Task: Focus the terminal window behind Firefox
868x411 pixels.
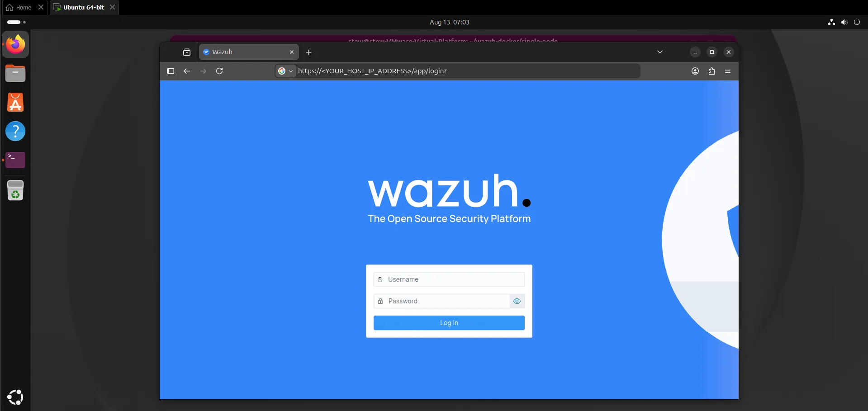Action: tap(453, 39)
